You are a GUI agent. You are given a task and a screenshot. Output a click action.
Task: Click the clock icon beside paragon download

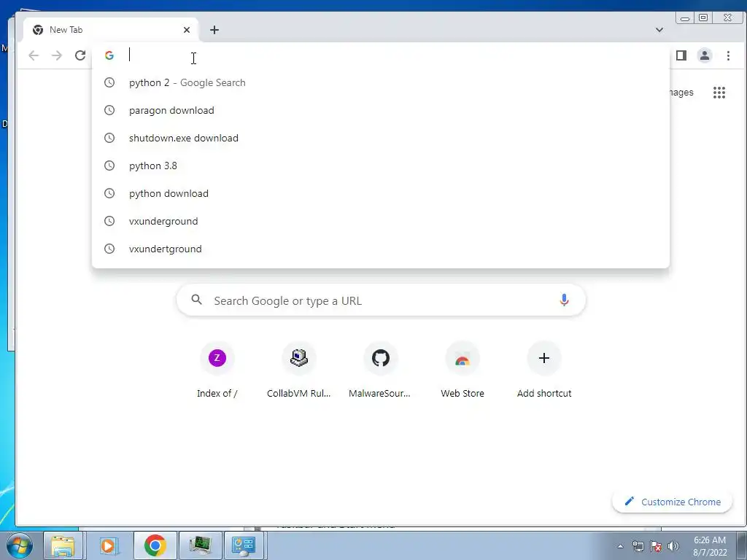point(109,111)
